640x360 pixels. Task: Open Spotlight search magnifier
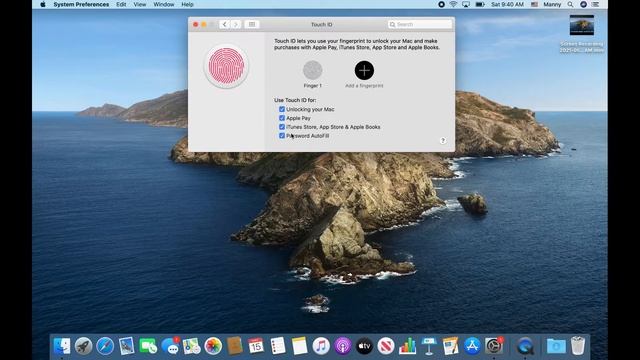tap(570, 4)
